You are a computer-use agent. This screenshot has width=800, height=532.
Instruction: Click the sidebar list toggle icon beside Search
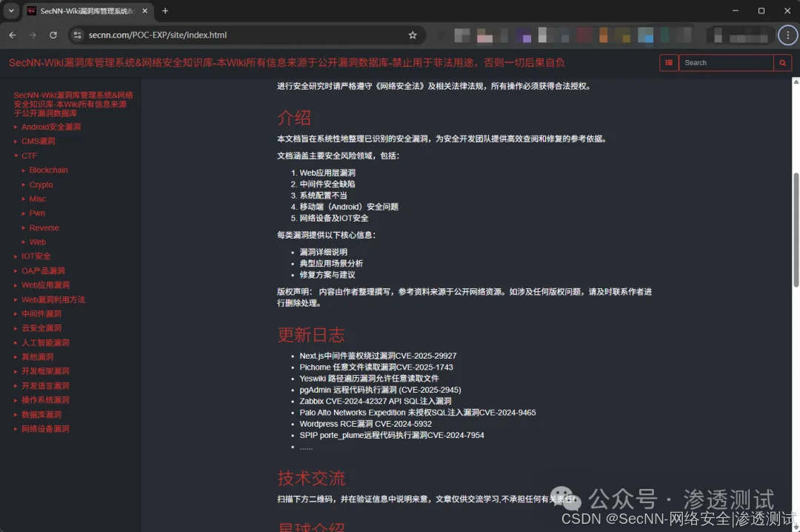point(668,63)
